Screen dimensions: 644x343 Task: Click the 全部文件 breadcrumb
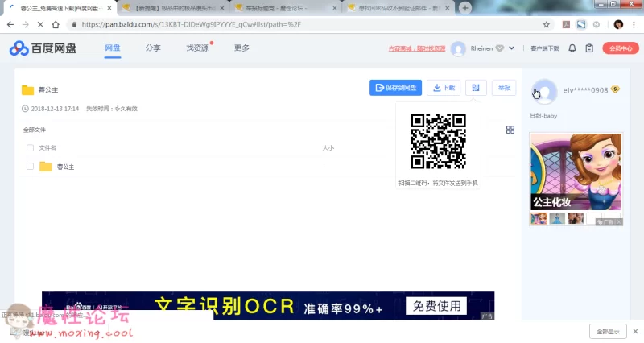35,130
